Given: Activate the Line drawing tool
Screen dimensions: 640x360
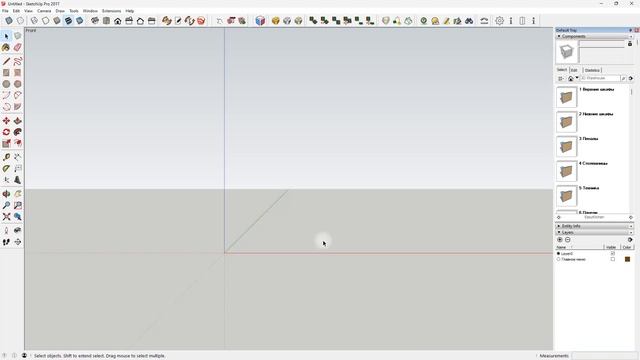Looking at the screenshot, I should pos(6,62).
